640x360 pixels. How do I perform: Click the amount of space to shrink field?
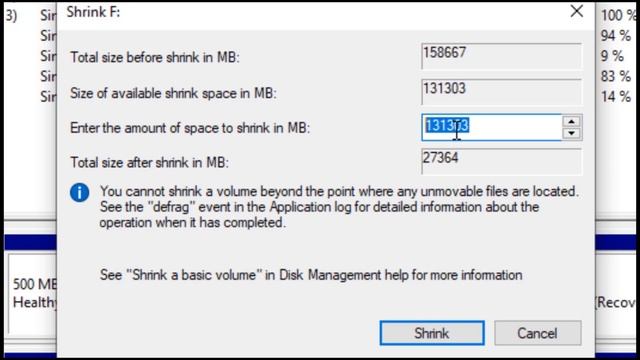pyautogui.click(x=491, y=127)
